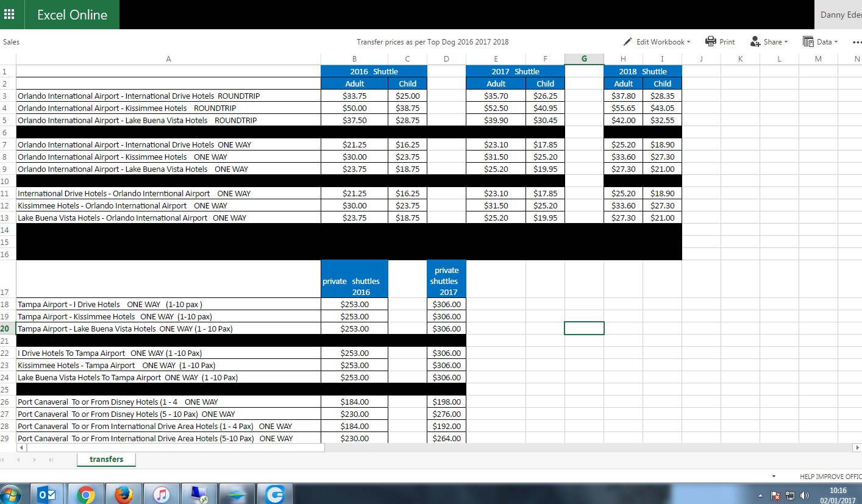Click the $276.00 cell
This screenshot has width=862, height=504.
446,414
